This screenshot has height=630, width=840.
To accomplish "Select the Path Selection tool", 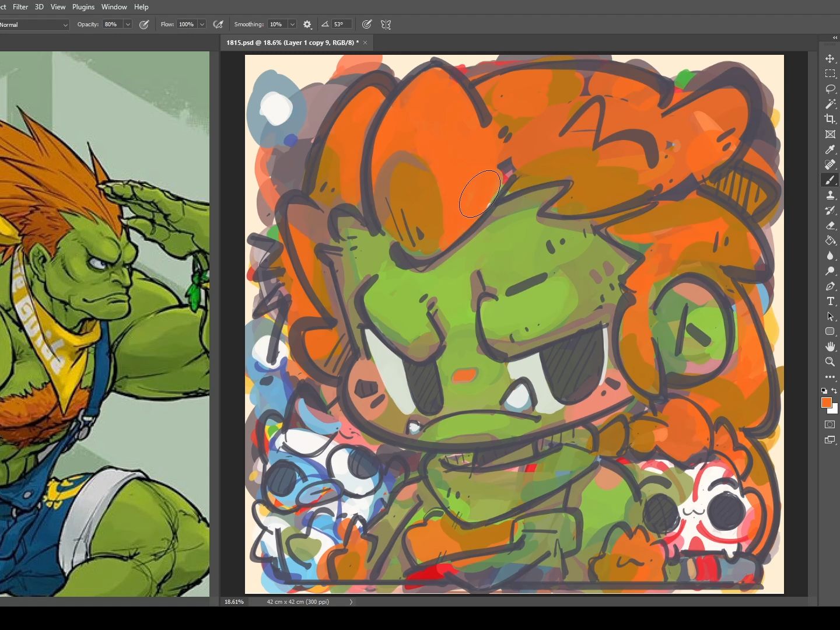I will click(x=830, y=316).
